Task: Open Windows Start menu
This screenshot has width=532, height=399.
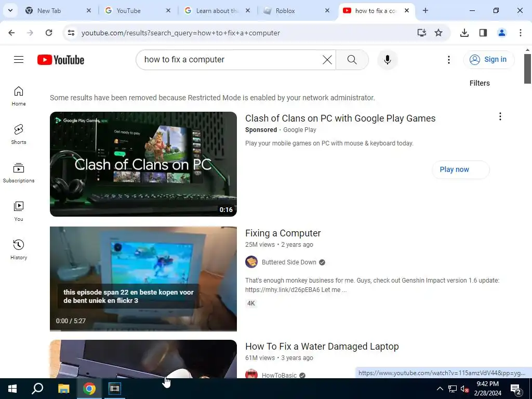Action: click(12, 389)
